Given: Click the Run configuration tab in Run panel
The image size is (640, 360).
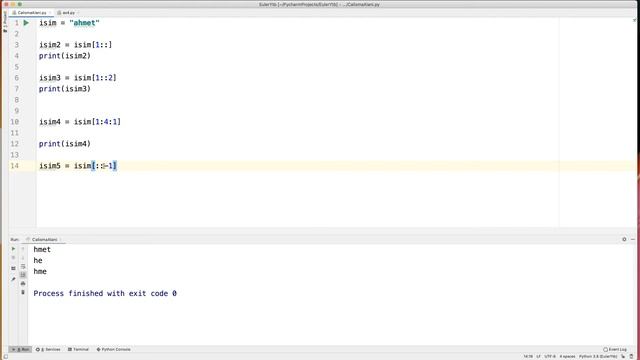Looking at the screenshot, I should click(44, 240).
